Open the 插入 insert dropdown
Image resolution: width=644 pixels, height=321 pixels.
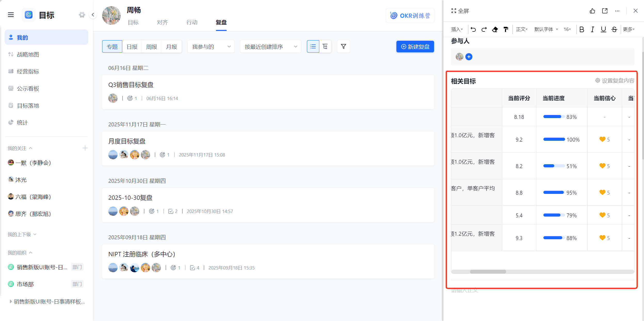click(457, 29)
